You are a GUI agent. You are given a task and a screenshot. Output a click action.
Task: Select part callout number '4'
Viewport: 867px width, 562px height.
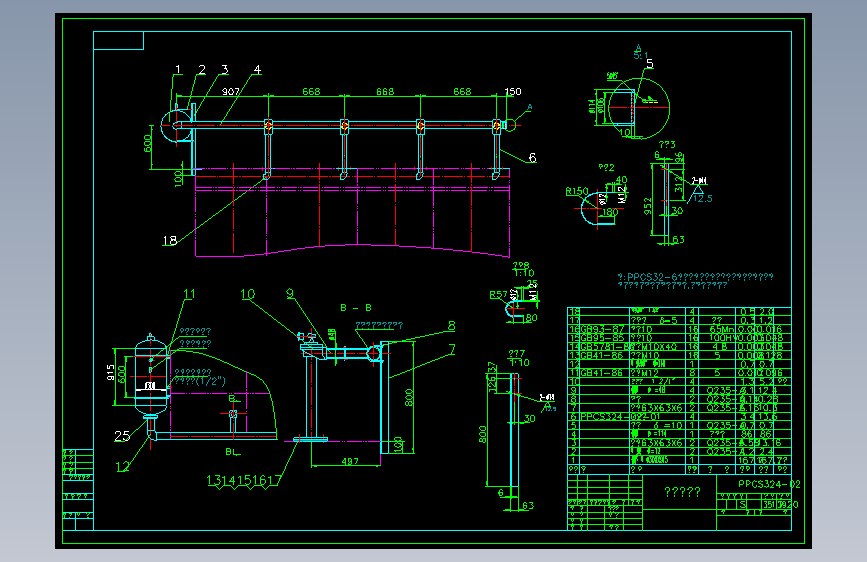point(257,70)
